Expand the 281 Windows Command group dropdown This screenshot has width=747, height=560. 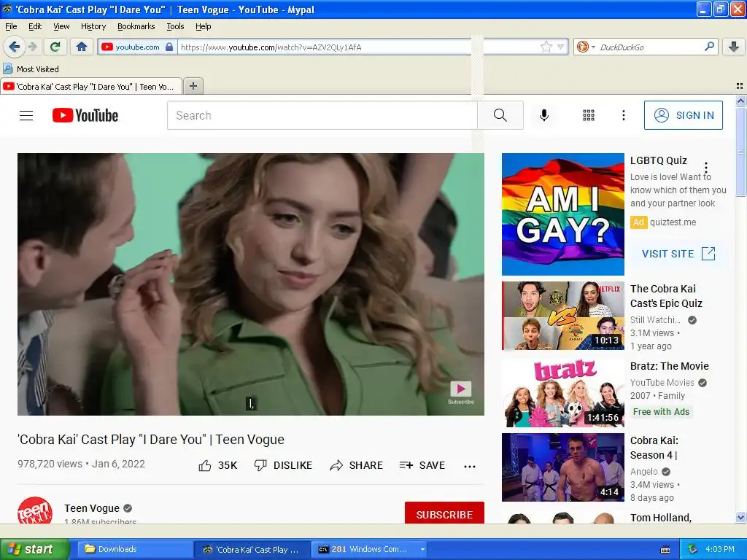[422, 549]
